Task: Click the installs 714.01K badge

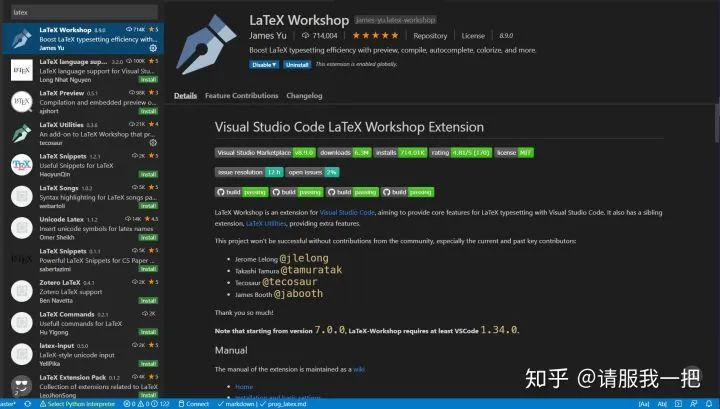Action: (400, 153)
